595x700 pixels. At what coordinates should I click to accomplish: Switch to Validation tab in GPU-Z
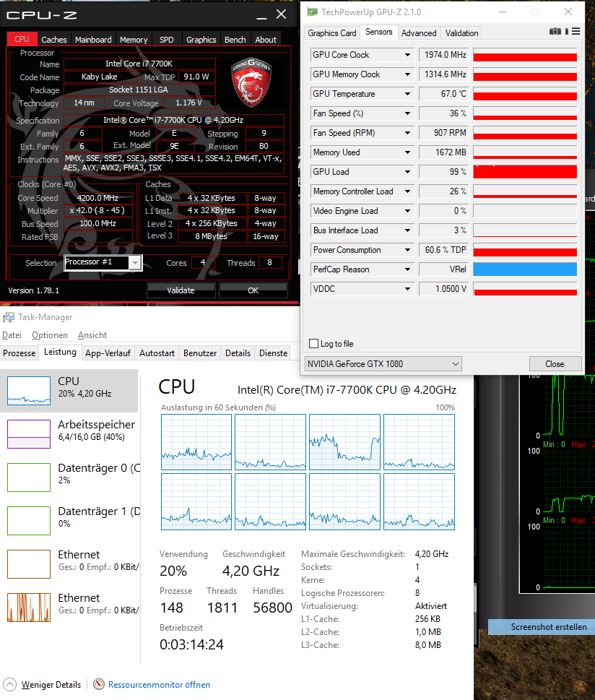click(461, 33)
